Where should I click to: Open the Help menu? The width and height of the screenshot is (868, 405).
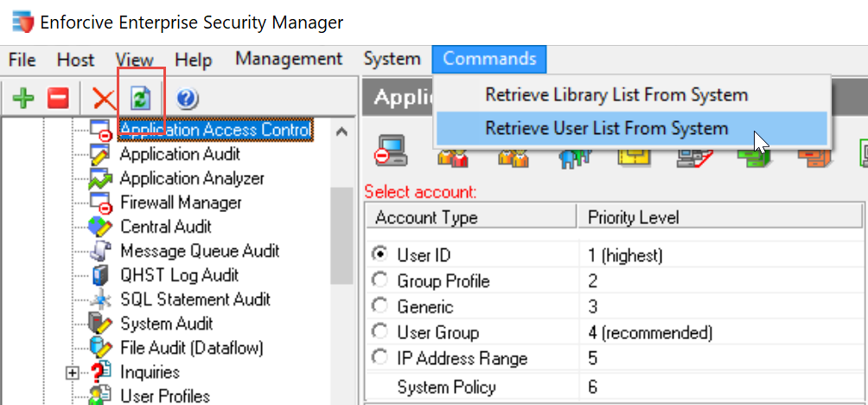pyautogui.click(x=193, y=60)
